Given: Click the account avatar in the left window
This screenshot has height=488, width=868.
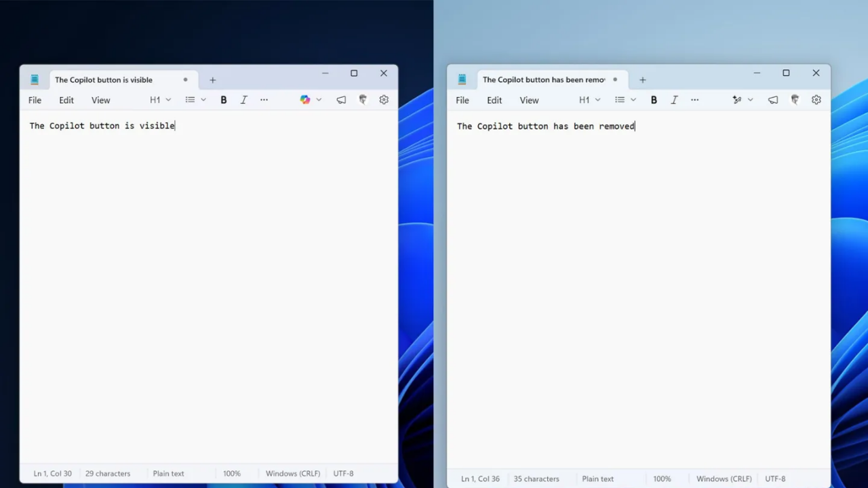Looking at the screenshot, I should 363,100.
